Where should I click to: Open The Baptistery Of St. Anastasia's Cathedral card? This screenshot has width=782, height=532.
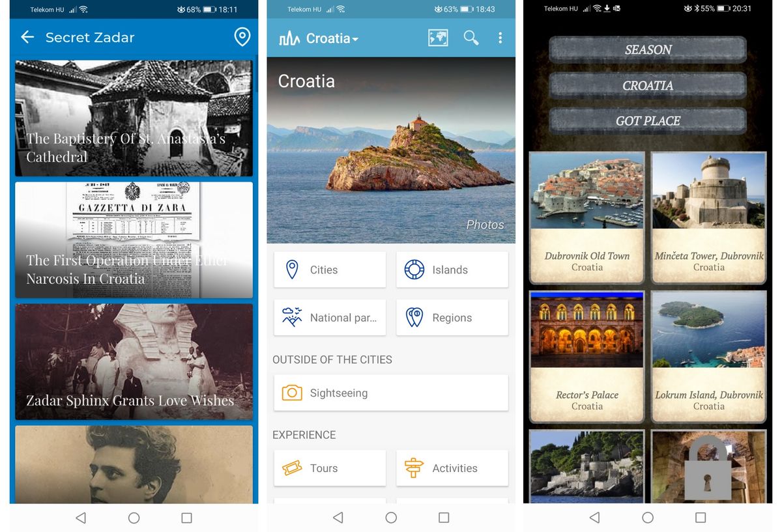pos(134,118)
